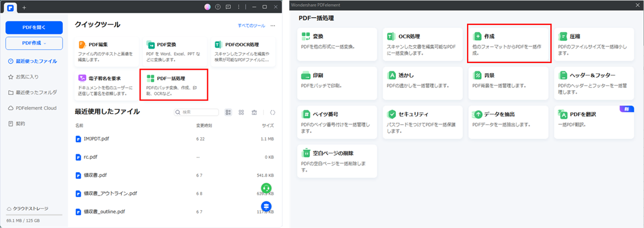The image size is (644, 228).
Task: Click the 電子署名を要求 tool icon
Action: (82, 78)
